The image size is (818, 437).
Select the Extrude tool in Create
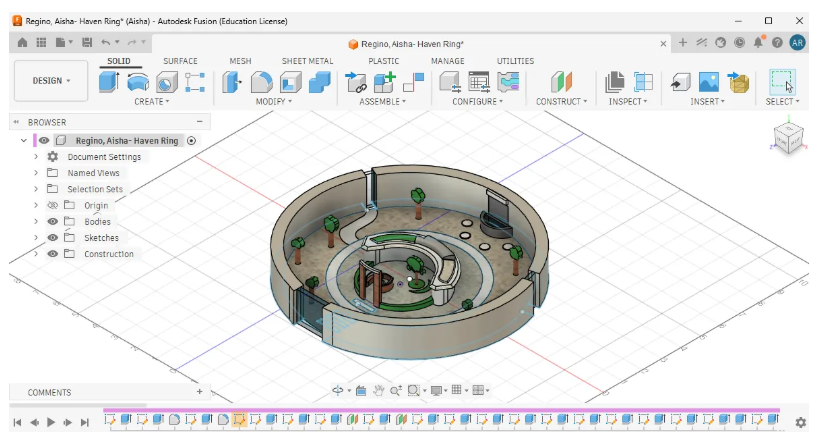click(x=109, y=82)
